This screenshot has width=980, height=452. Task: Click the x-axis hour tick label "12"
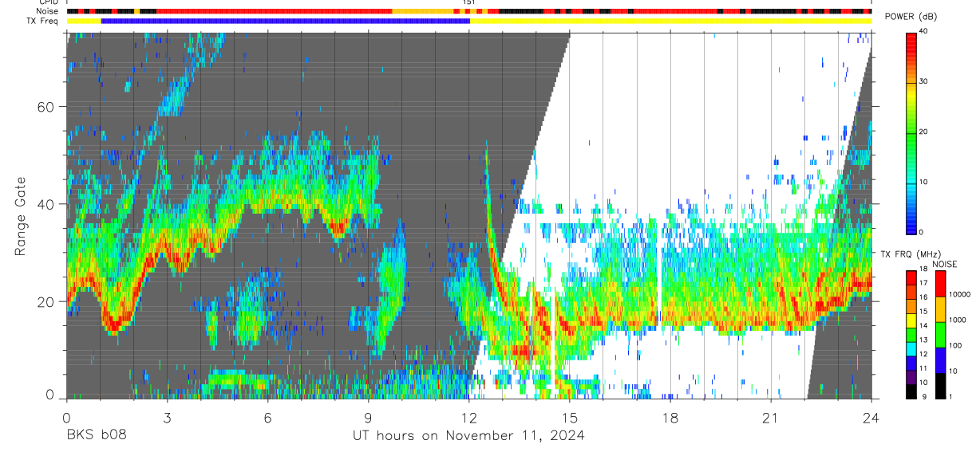tap(468, 417)
